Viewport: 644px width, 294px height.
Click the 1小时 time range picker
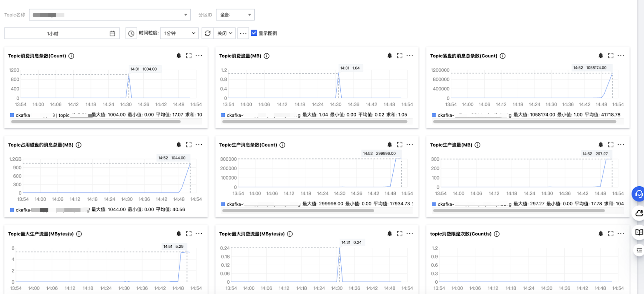pos(62,33)
